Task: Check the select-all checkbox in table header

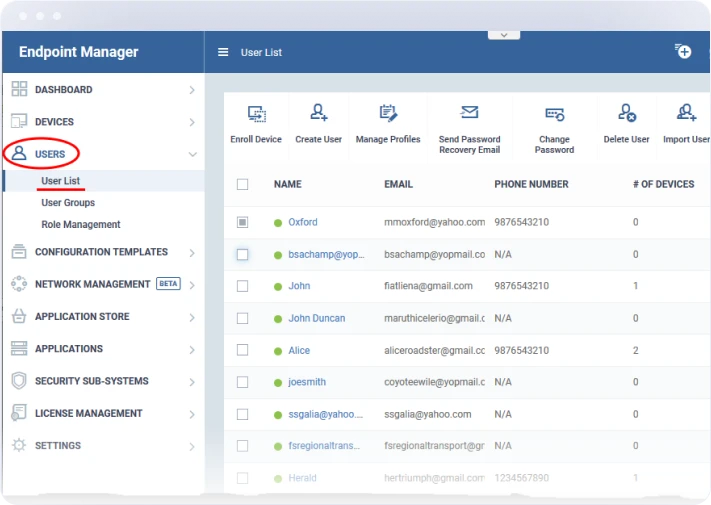Action: [242, 184]
